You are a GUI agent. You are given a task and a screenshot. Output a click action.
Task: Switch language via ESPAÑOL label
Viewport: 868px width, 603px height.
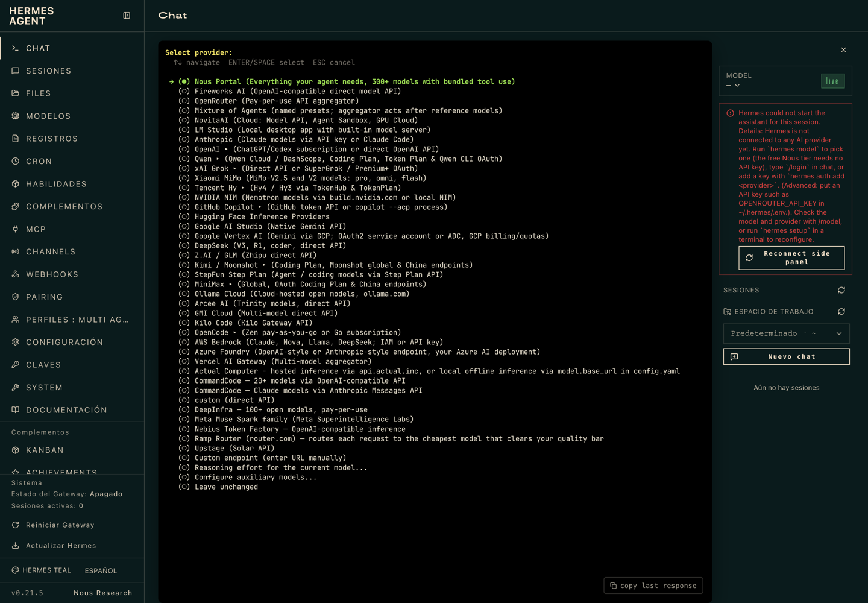(101, 570)
